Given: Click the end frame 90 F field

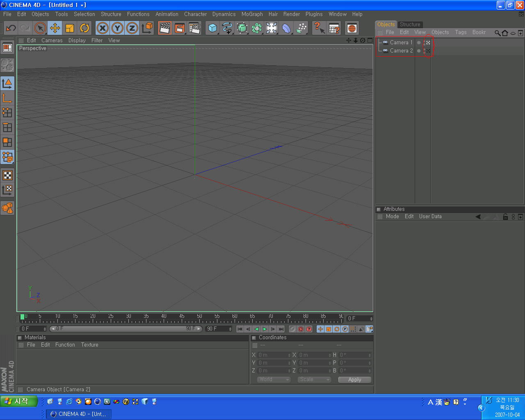Looking at the screenshot, I should [x=219, y=329].
